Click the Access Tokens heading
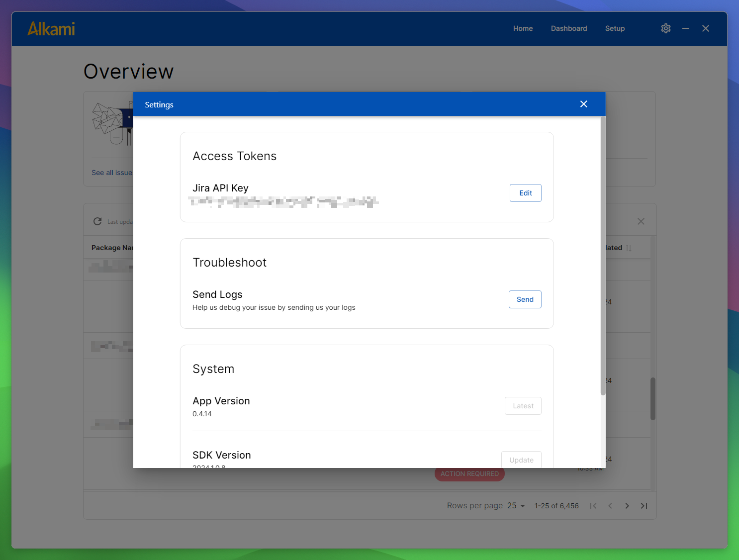 coord(235,156)
